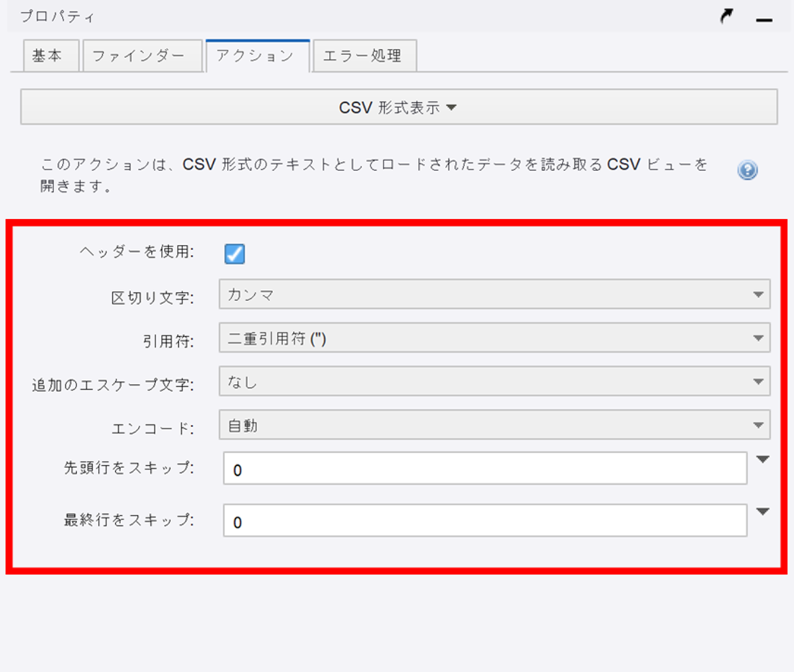
Task: Expand the 追加のエスケープ文字 dropdown
Action: (x=494, y=382)
